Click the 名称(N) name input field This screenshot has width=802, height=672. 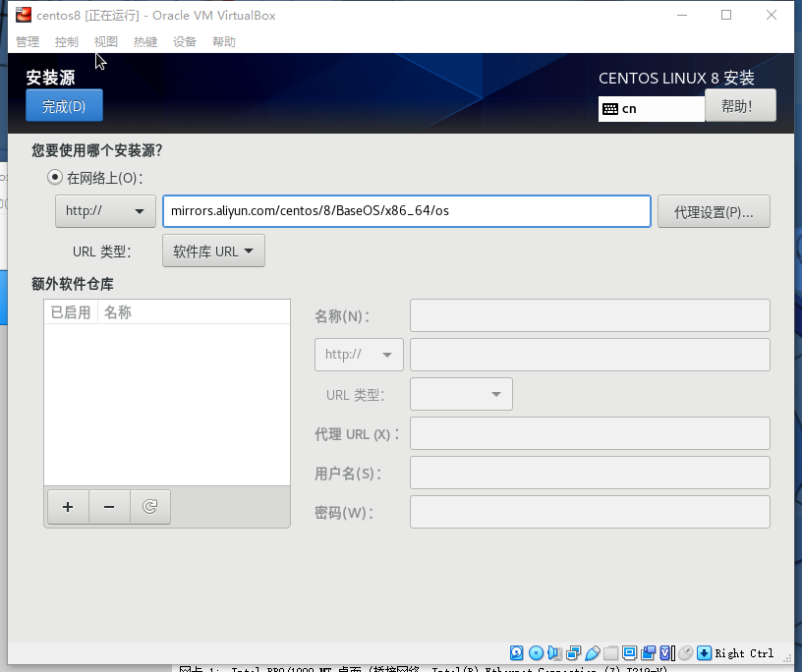pos(590,315)
